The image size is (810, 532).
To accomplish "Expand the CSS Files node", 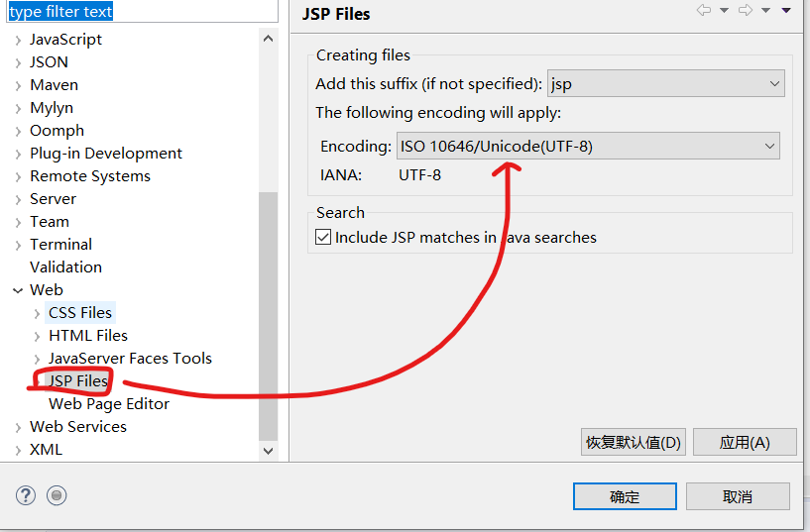I will [x=37, y=313].
